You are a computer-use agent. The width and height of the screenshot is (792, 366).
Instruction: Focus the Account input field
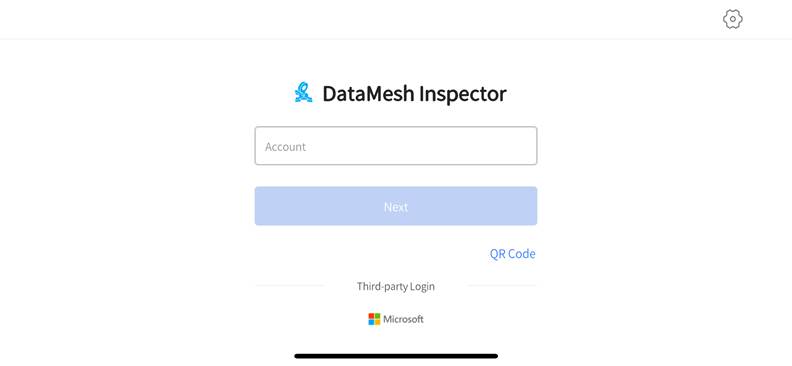[396, 146]
